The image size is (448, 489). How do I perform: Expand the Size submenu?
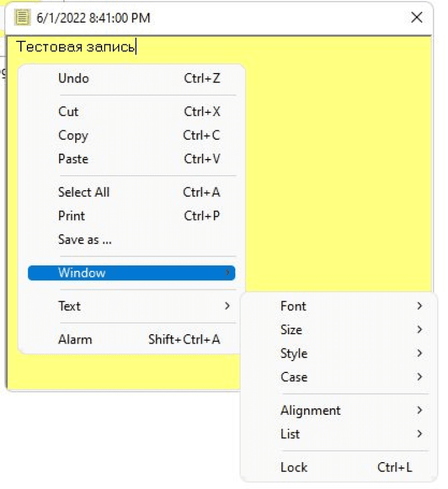click(291, 330)
